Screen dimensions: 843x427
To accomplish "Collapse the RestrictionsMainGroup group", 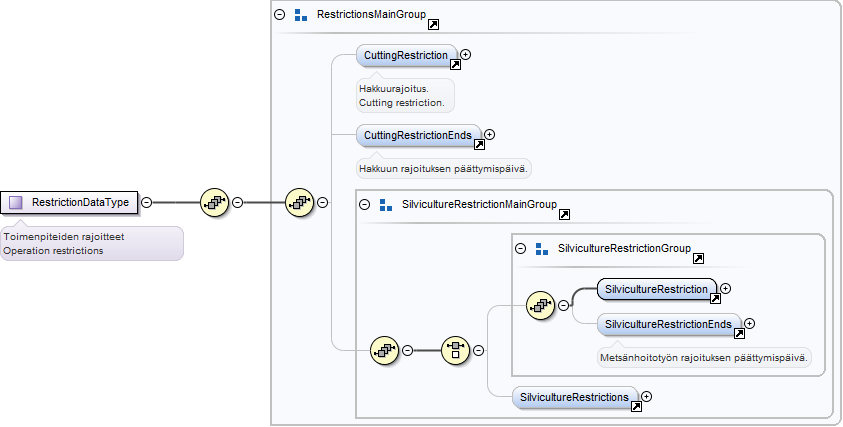I will click(x=279, y=15).
